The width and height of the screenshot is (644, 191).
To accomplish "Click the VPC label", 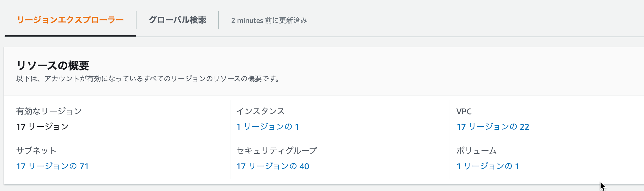I will tap(464, 111).
